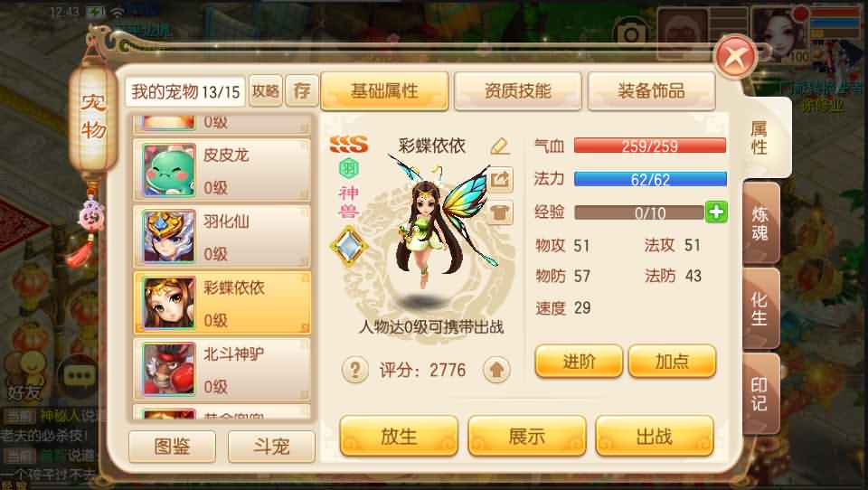
Task: Open the camera icon at top
Action: [632, 34]
